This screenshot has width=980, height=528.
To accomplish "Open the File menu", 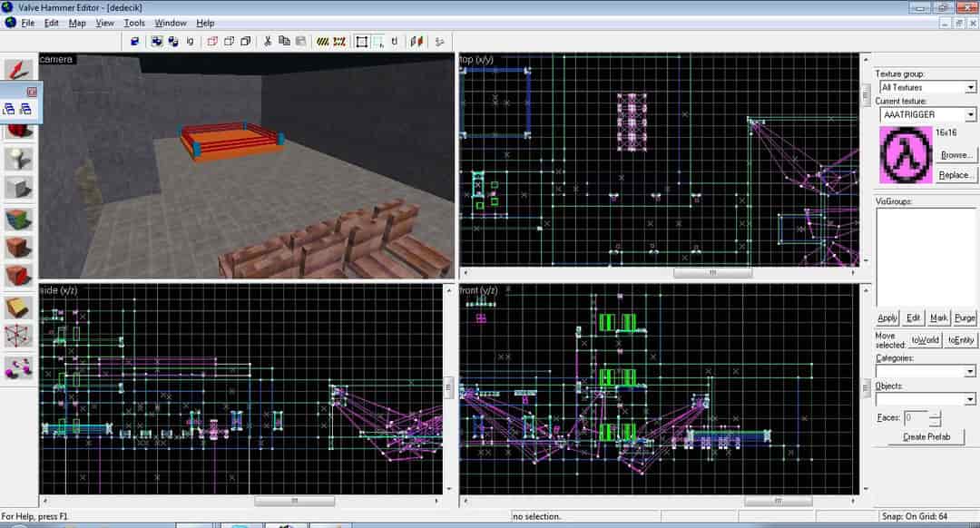I will 28,23.
